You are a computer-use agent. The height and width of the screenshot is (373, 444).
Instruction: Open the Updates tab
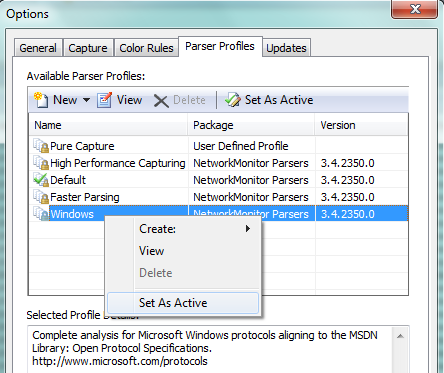(x=286, y=48)
